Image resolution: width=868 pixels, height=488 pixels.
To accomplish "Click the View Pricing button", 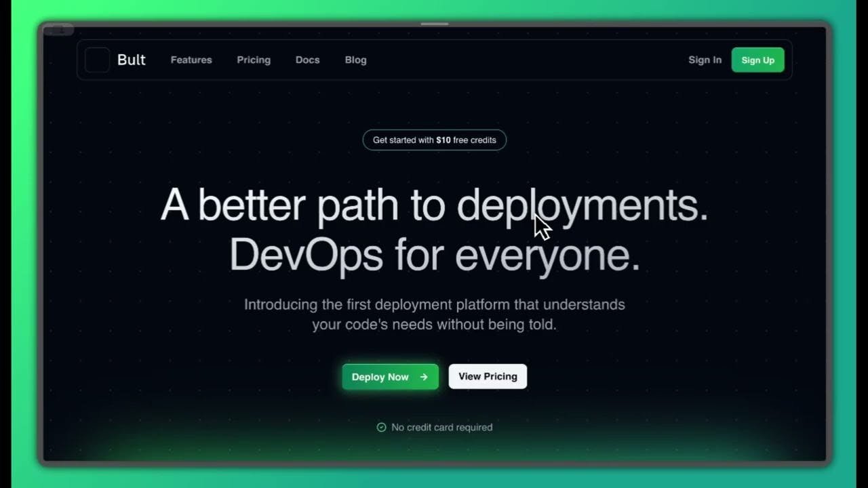I will click(x=488, y=376).
